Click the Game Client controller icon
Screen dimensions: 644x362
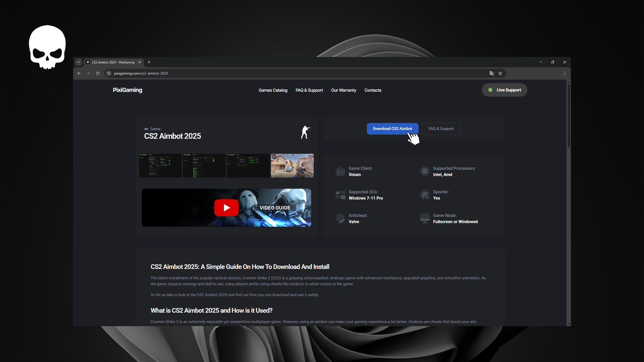tap(340, 171)
